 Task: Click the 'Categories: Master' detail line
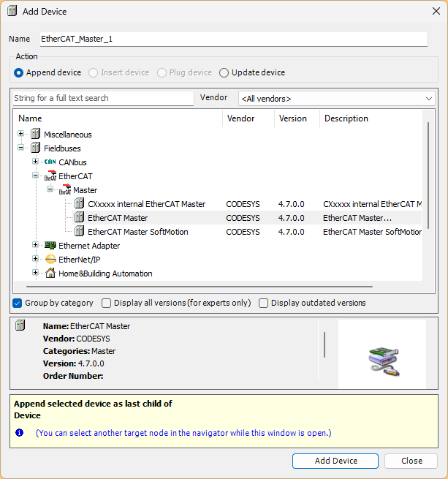coord(79,351)
